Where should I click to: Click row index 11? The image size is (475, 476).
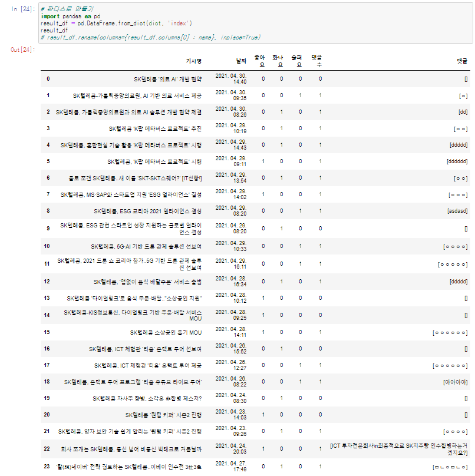47,264
